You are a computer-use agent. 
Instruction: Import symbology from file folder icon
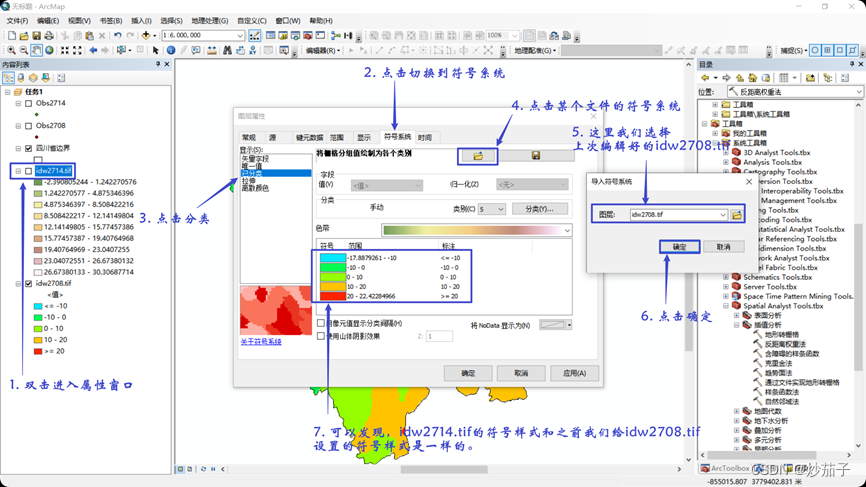point(478,156)
